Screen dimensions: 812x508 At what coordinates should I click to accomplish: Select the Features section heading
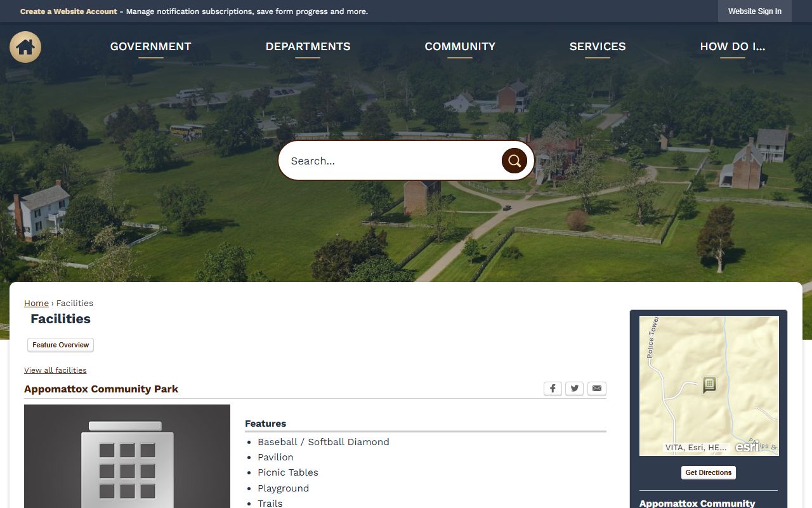[266, 424]
